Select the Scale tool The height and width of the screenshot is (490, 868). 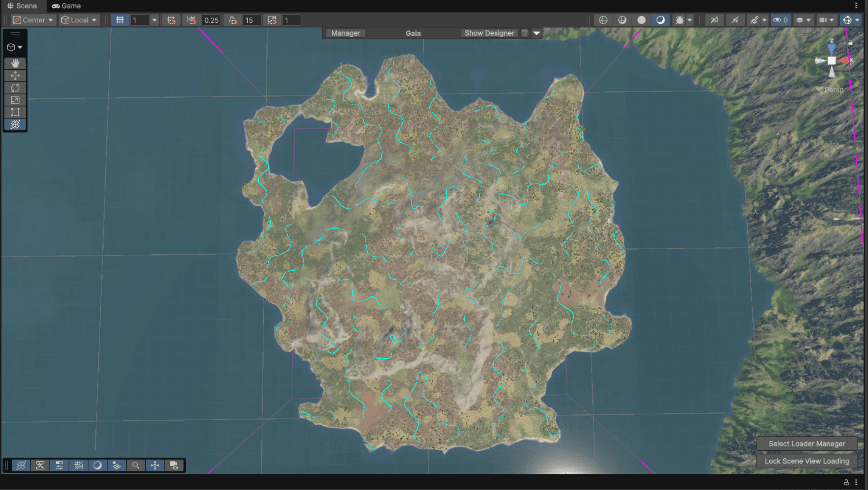(x=15, y=100)
